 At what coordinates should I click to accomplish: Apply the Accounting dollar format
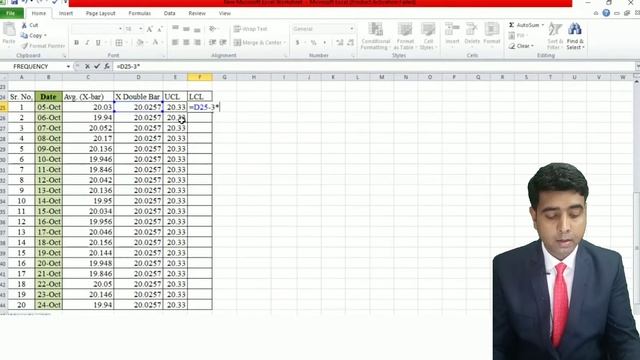(x=298, y=42)
